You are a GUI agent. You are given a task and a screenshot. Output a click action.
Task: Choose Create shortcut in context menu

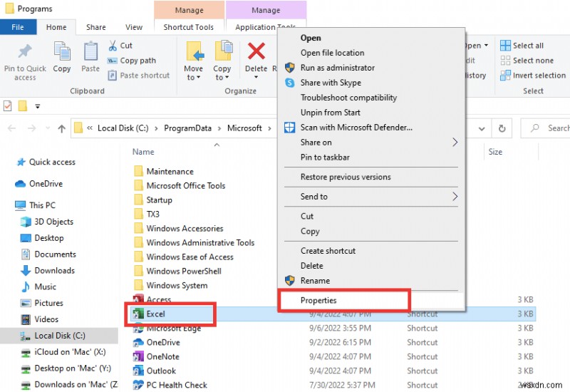pyautogui.click(x=328, y=251)
